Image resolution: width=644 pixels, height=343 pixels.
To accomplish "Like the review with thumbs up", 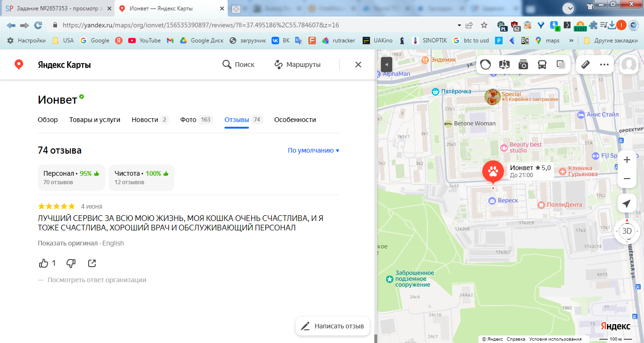I will pos(44,263).
